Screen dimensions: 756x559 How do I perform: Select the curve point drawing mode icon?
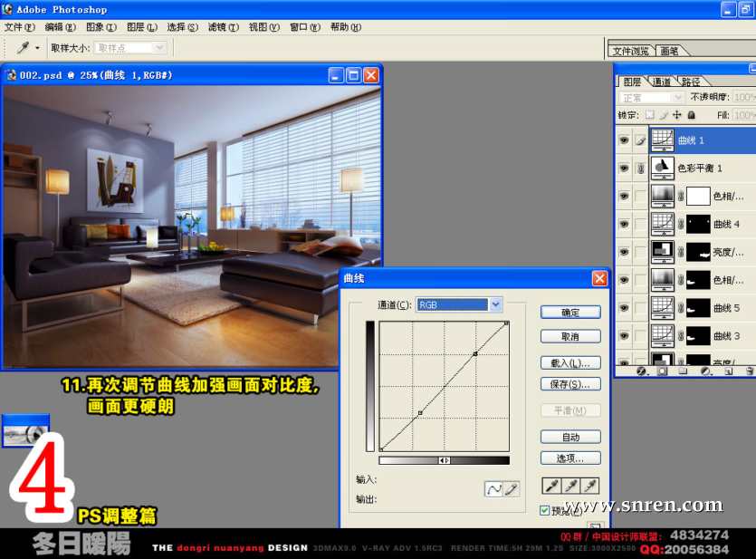pyautogui.click(x=494, y=489)
